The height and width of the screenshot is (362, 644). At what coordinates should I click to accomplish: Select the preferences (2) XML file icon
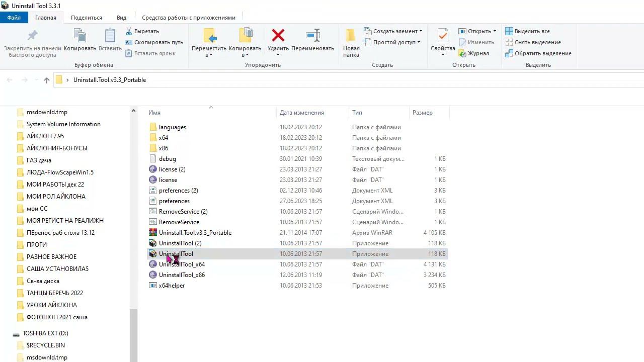(x=153, y=191)
